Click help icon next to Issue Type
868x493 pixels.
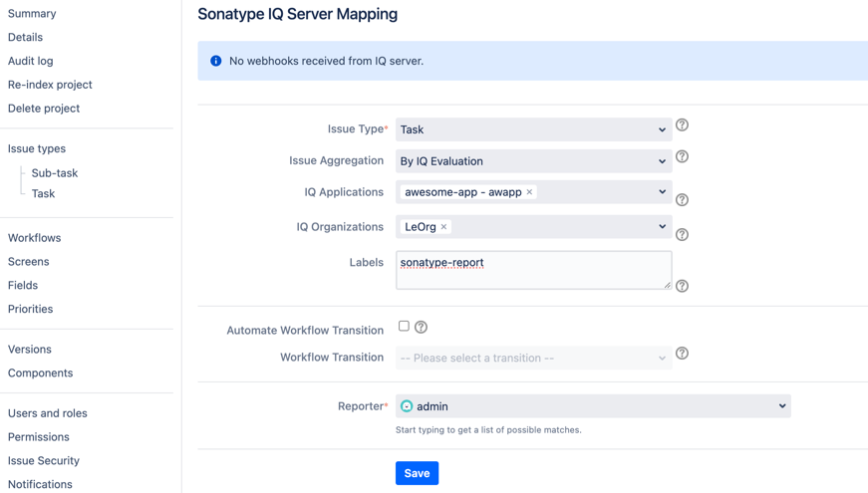[x=682, y=125]
